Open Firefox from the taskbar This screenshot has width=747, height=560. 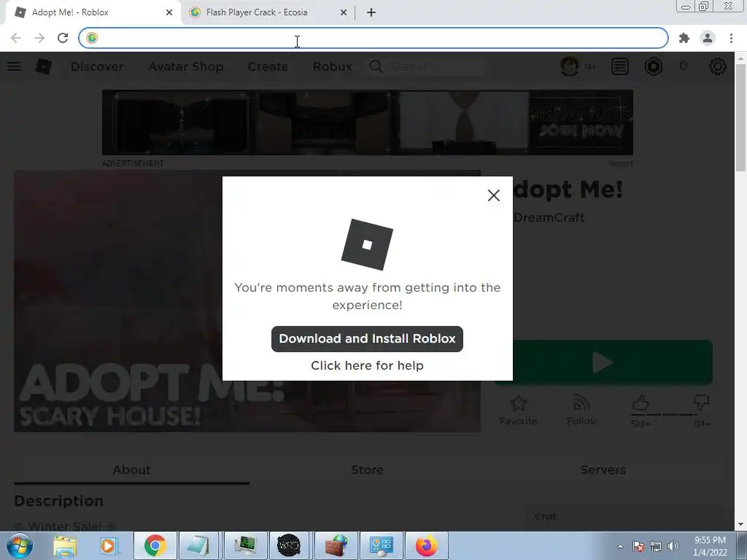426,545
